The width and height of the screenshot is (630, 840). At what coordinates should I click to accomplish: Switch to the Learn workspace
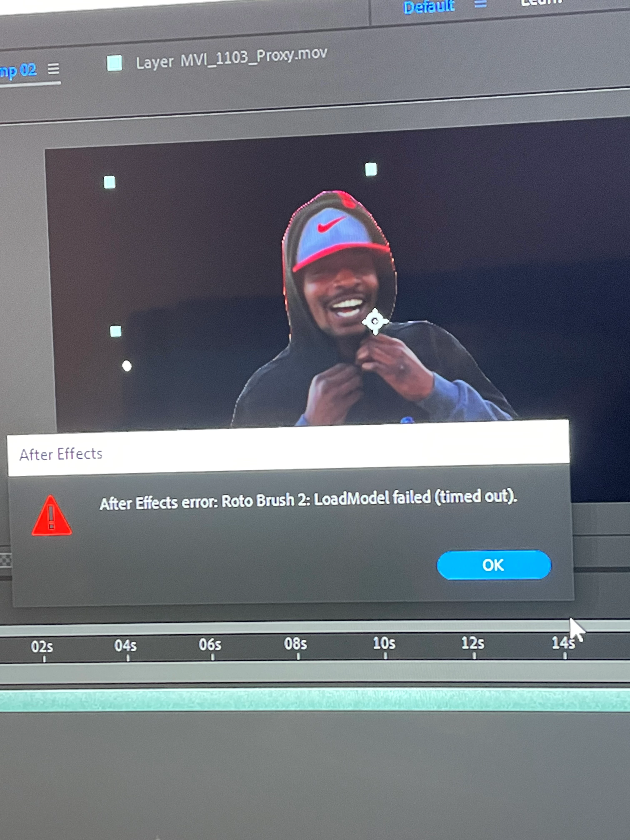click(541, 3)
